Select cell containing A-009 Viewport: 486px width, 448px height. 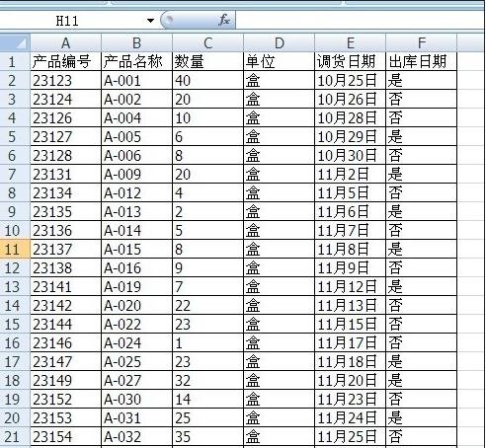coord(137,174)
